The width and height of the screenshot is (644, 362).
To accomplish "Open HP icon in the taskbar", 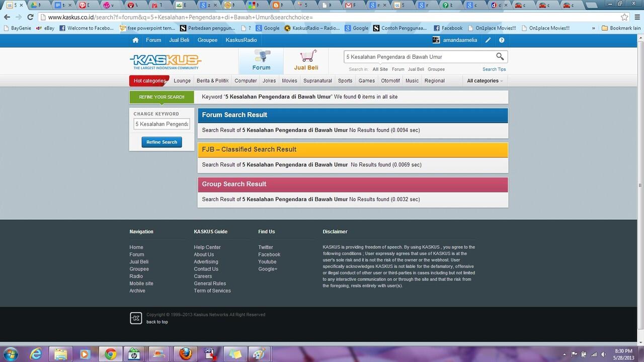I will click(134, 354).
